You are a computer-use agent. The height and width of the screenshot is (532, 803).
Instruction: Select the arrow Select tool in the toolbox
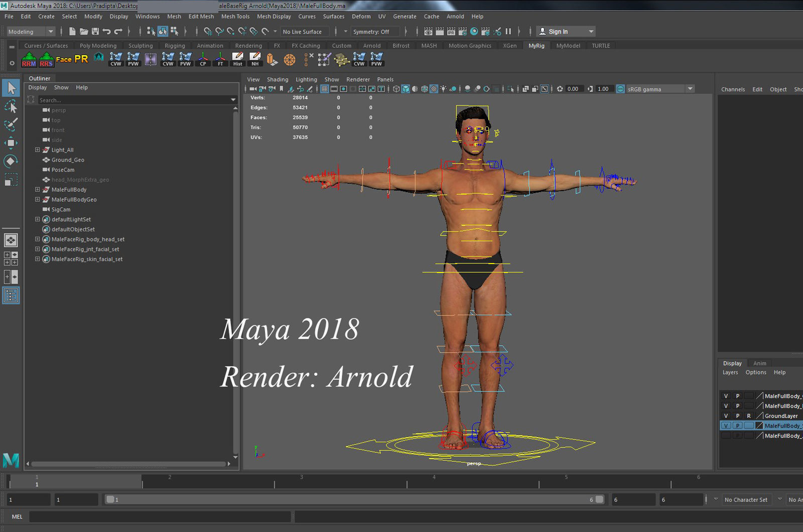click(x=11, y=88)
